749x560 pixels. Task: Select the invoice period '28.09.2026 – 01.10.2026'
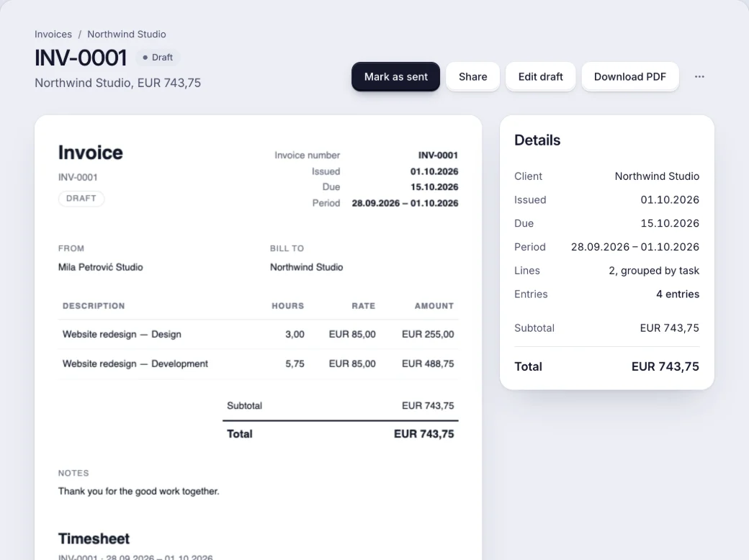[405, 203]
